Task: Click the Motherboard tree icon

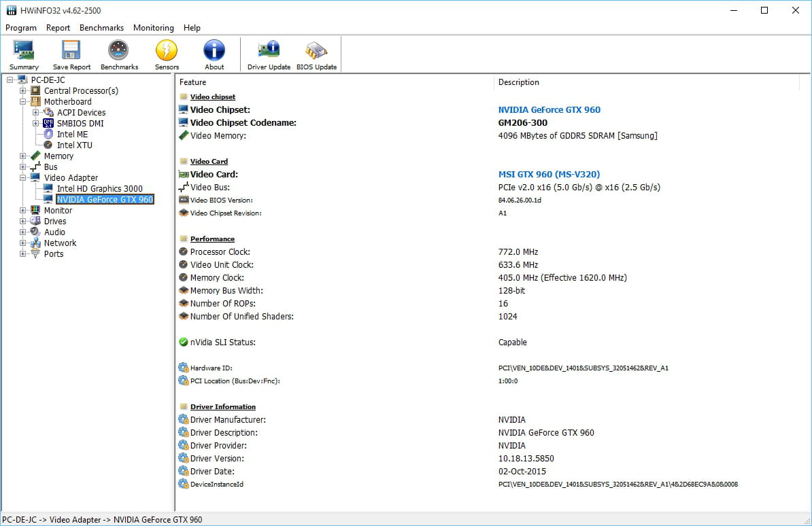Action: [x=35, y=101]
